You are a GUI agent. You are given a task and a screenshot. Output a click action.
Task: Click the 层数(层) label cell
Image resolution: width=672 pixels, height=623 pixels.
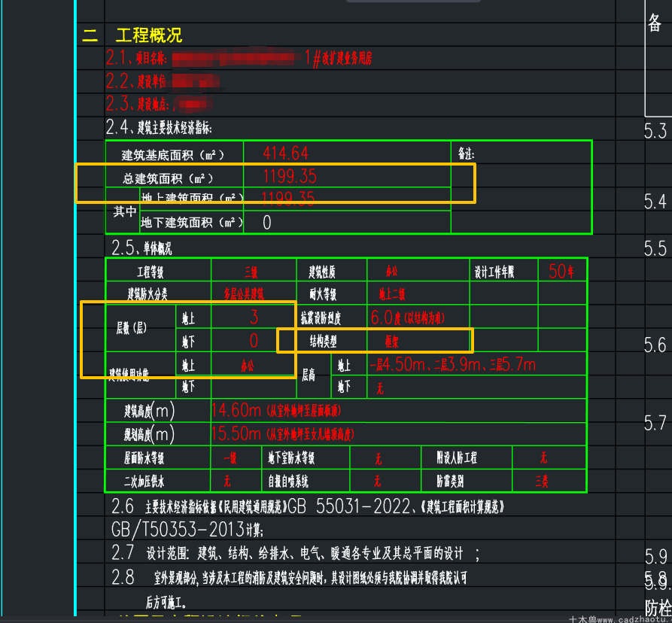[141, 328]
